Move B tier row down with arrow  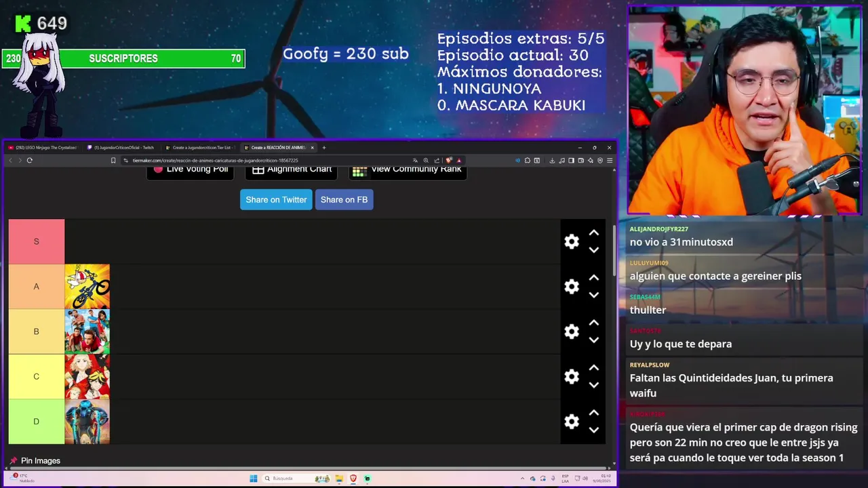(594, 340)
